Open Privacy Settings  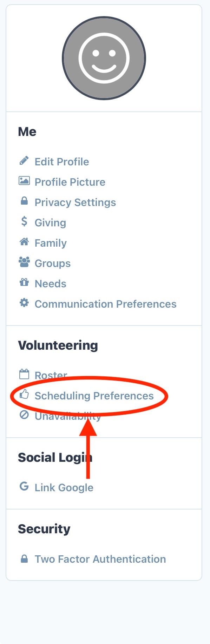(x=75, y=203)
